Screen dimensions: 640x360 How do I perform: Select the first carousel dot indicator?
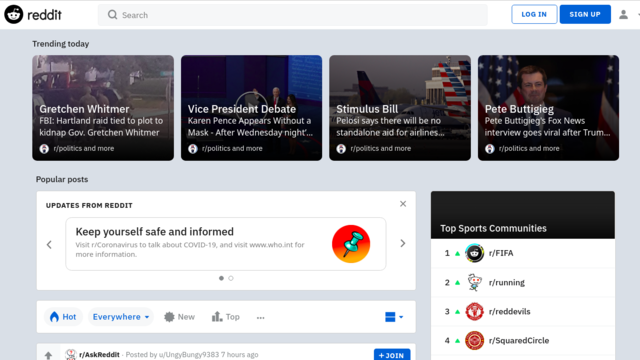[221, 278]
